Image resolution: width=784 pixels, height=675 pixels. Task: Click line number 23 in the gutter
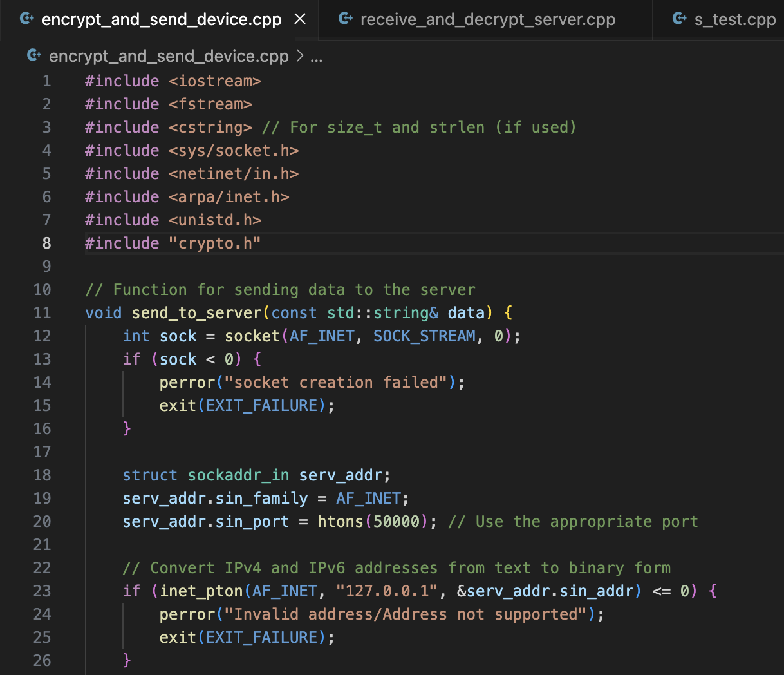pyautogui.click(x=42, y=591)
